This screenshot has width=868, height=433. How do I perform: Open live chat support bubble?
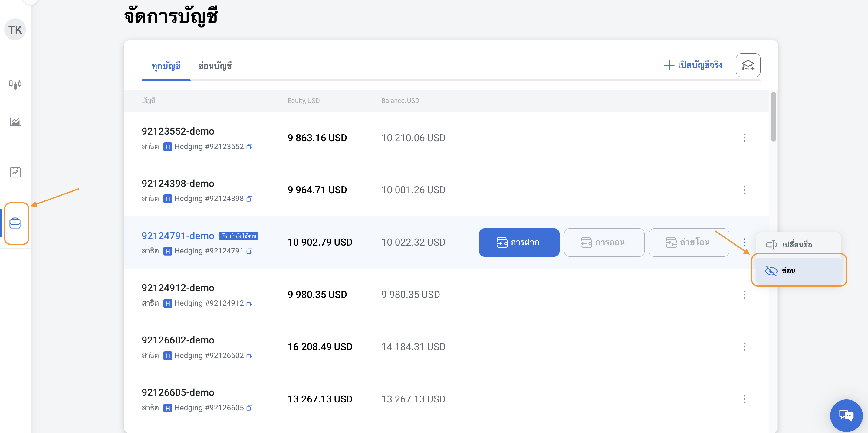point(846,415)
